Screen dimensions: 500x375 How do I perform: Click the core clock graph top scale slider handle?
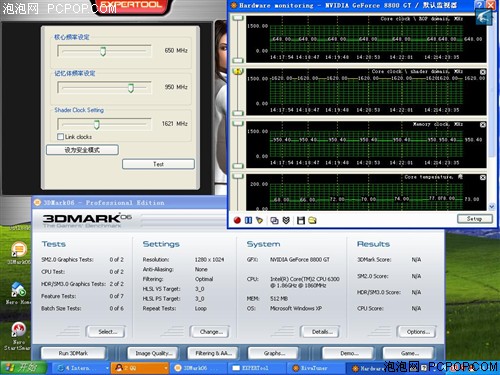coord(238,18)
